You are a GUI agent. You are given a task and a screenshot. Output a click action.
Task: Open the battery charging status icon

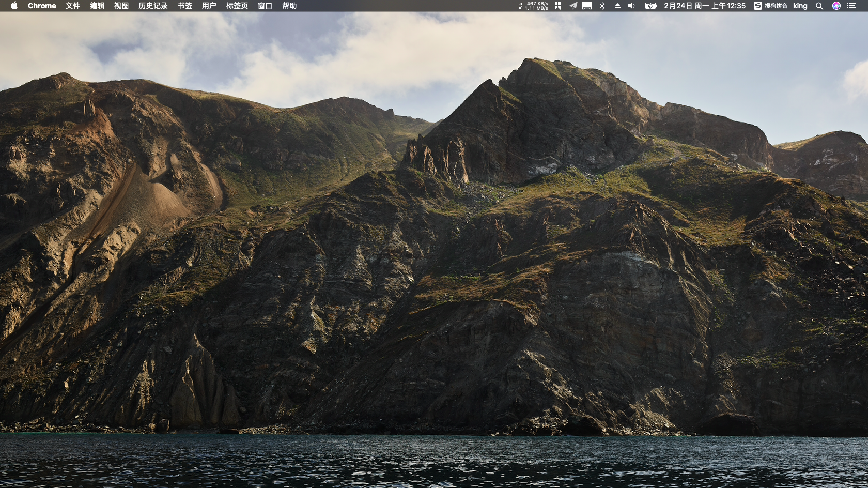coord(651,6)
